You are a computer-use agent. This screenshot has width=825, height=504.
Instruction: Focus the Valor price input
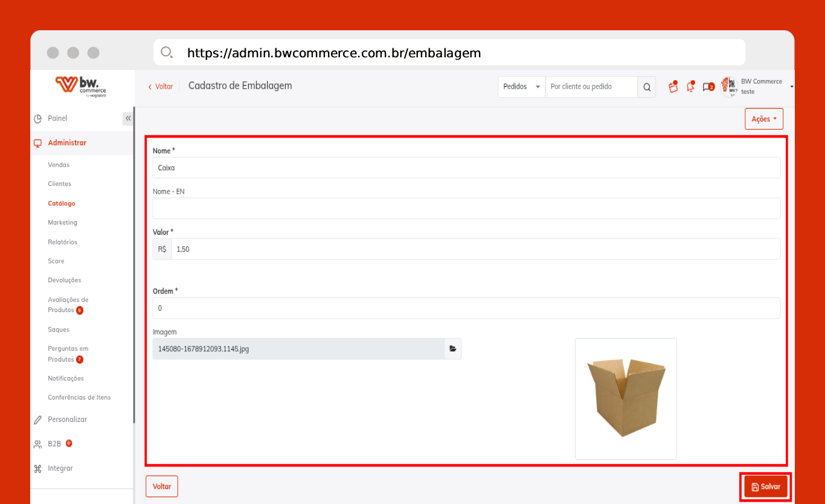tap(476, 249)
